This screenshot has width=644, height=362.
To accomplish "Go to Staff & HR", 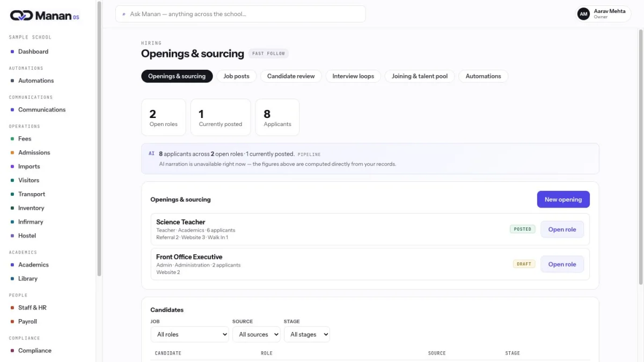I will tap(32, 308).
